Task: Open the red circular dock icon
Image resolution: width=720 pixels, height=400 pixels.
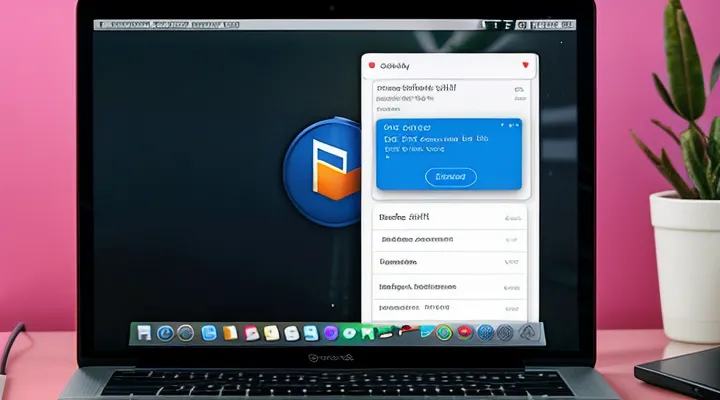Action: 464,333
